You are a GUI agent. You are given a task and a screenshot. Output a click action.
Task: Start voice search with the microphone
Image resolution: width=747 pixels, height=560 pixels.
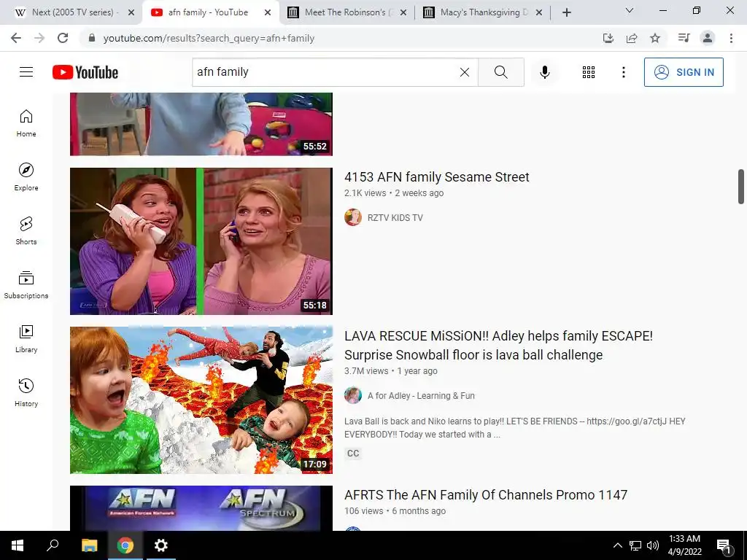point(544,72)
